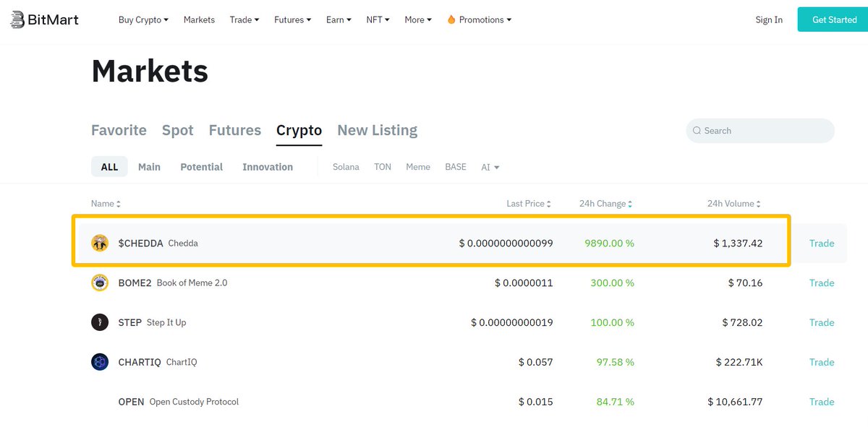Click the $ 0.057 price value
This screenshot has height=427, width=868.
[536, 362]
